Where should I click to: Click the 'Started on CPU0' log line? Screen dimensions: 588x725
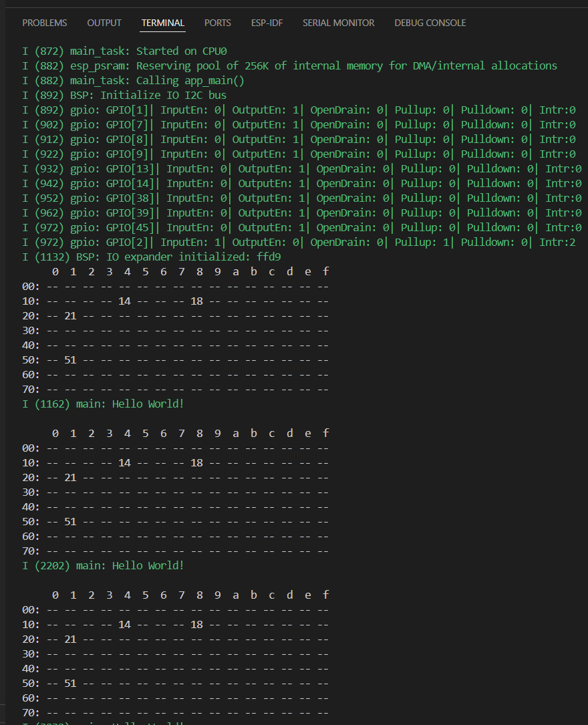pos(124,51)
